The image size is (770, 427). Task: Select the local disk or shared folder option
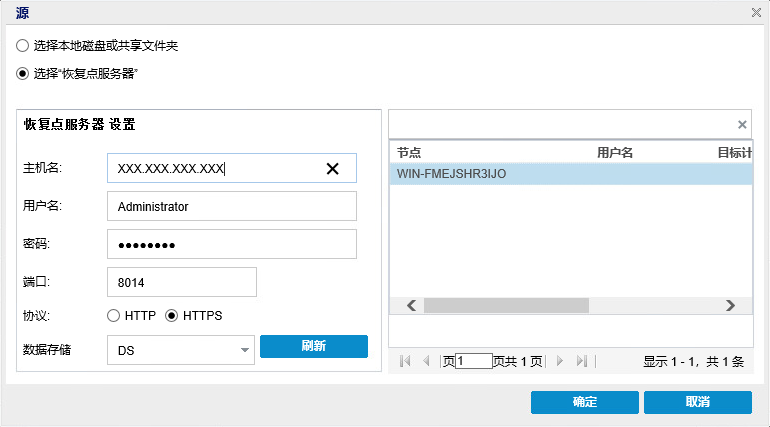[23, 46]
